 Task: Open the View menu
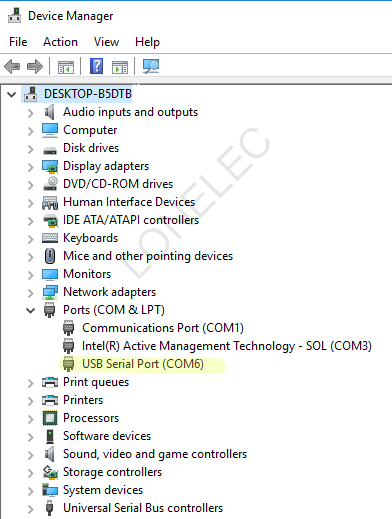point(106,42)
